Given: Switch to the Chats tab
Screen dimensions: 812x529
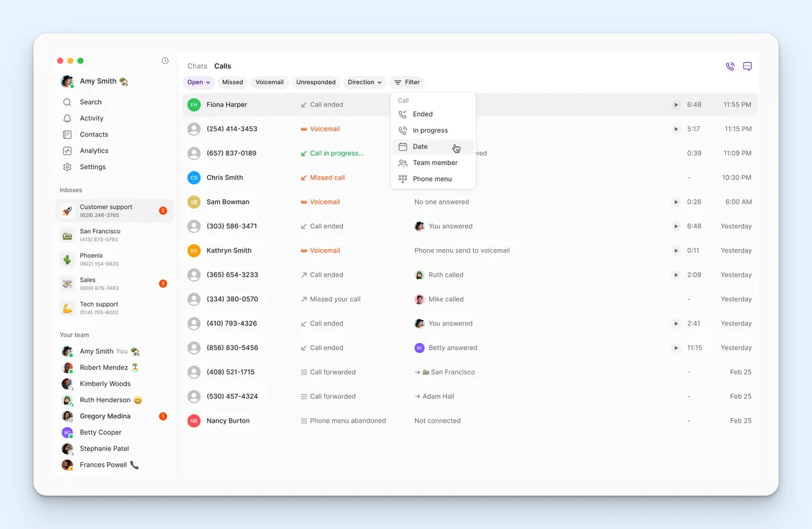Looking at the screenshot, I should [x=196, y=65].
